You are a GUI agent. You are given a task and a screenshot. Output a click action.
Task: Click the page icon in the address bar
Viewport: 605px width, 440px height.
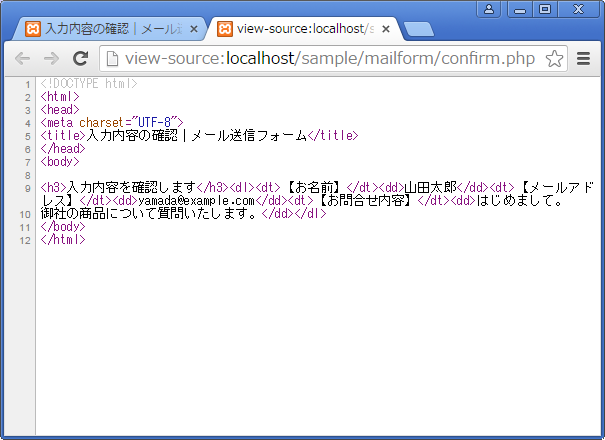point(114,59)
